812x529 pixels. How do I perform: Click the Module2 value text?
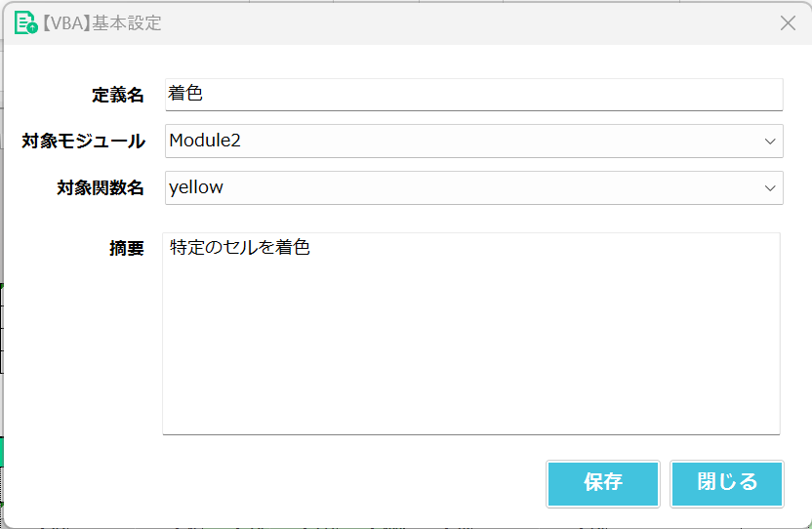click(x=205, y=141)
